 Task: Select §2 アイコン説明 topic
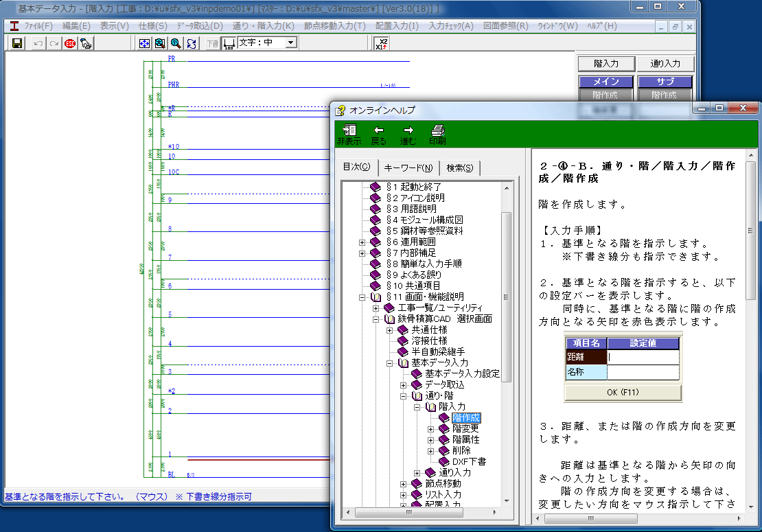[x=415, y=198]
